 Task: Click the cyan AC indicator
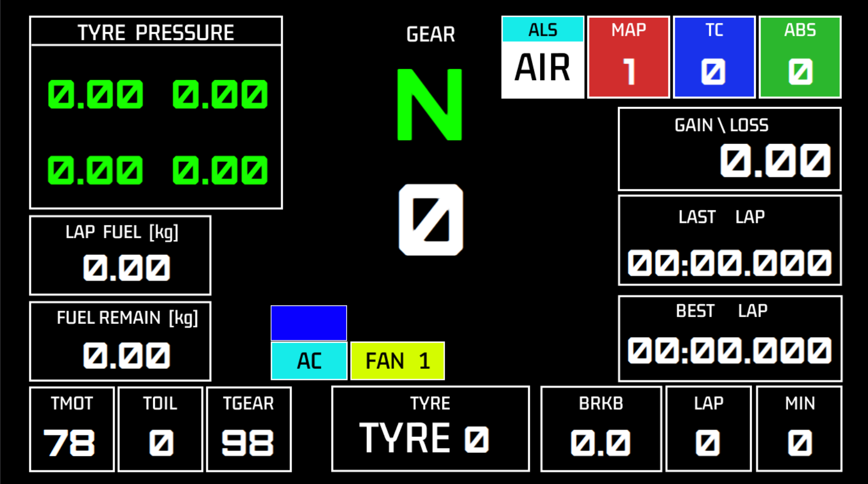pos(309,361)
